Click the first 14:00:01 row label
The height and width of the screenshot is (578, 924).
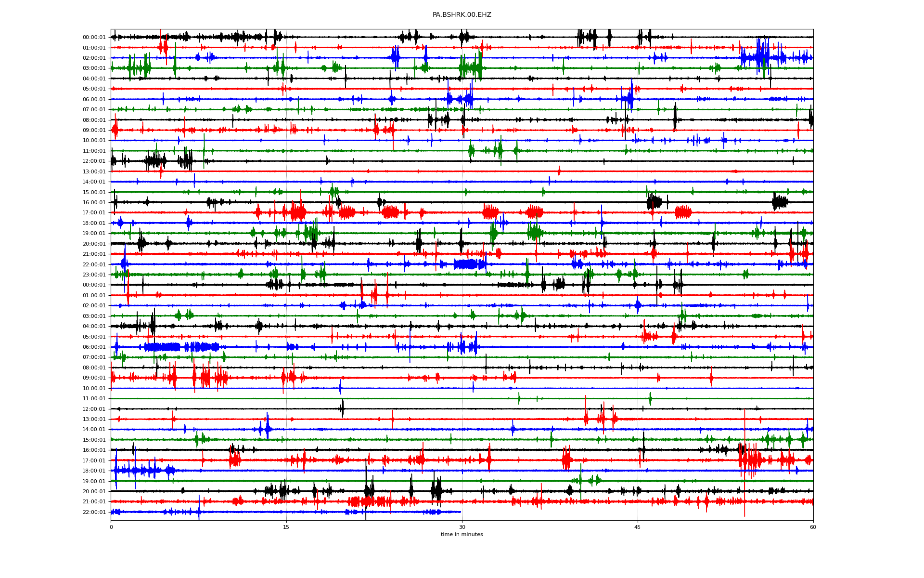coord(94,182)
